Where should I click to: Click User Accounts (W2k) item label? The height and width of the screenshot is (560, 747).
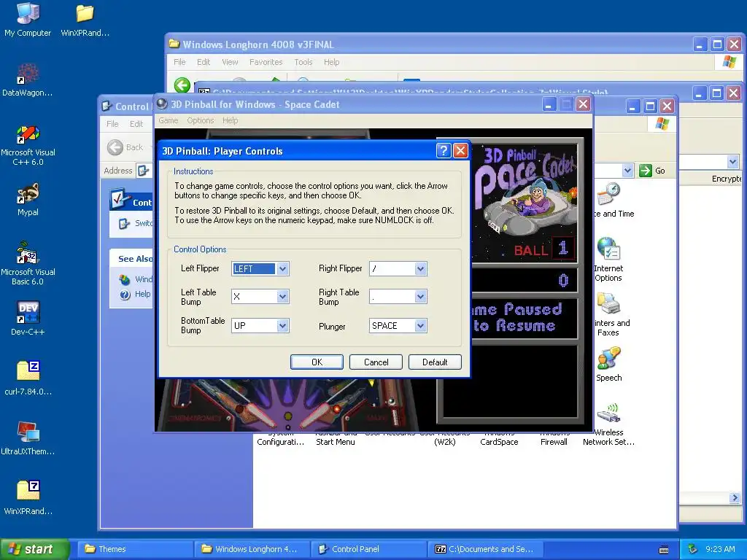point(444,437)
